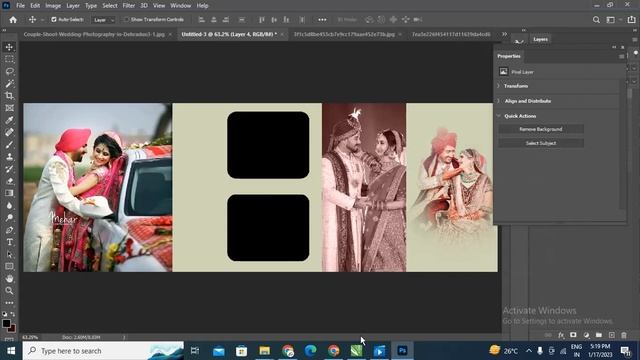The image size is (640, 360).
Task: Open the Edit Toolbar three-dots menu
Action: tap(9, 303)
